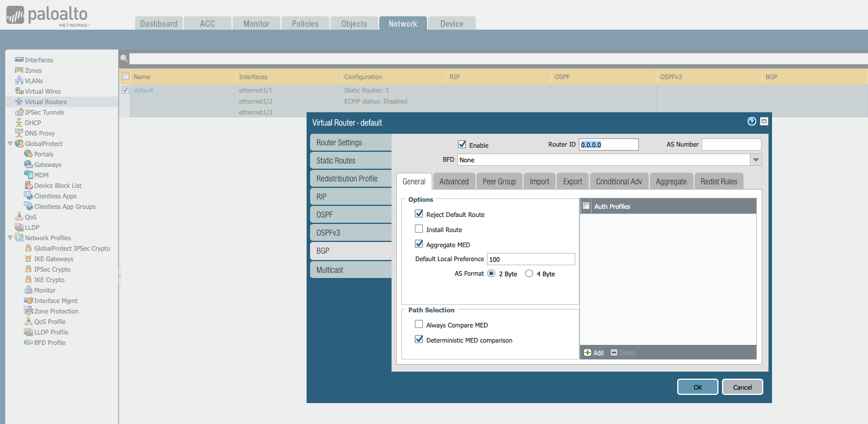Select Multicast side tab

coord(351,270)
